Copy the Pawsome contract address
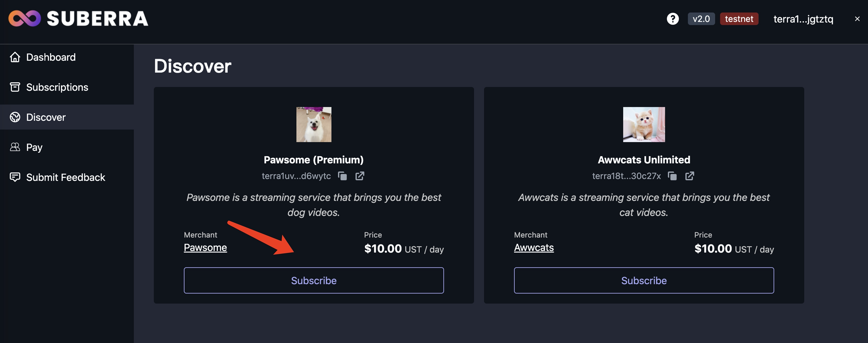This screenshot has width=868, height=343. point(342,176)
